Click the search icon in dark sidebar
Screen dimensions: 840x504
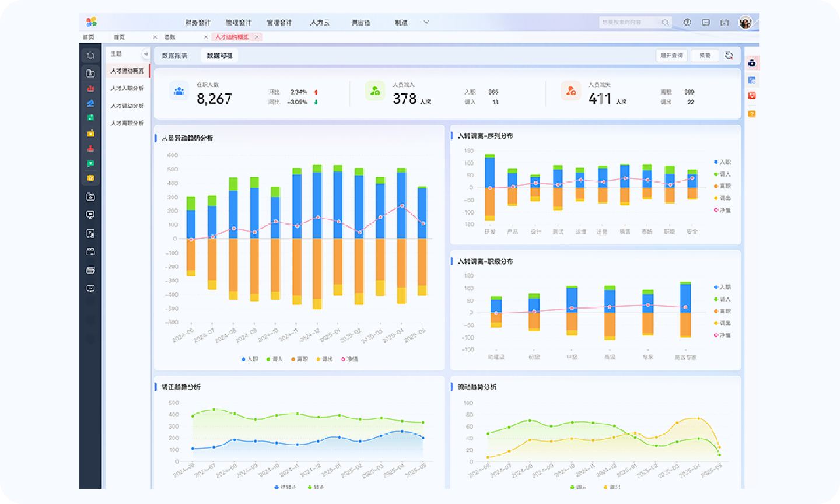[x=90, y=56]
